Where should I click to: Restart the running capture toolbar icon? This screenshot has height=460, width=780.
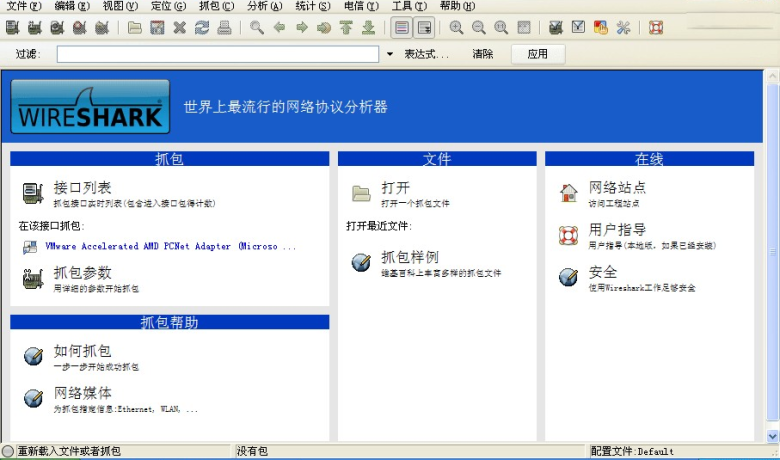point(101,27)
